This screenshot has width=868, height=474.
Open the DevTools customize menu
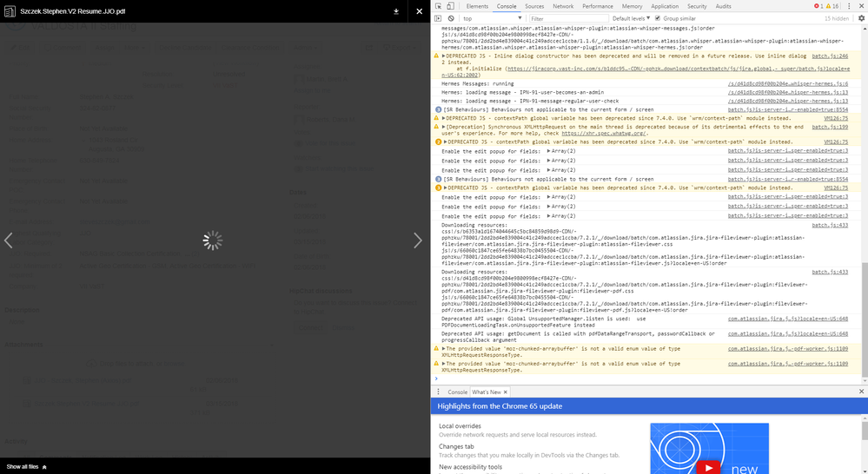(849, 6)
